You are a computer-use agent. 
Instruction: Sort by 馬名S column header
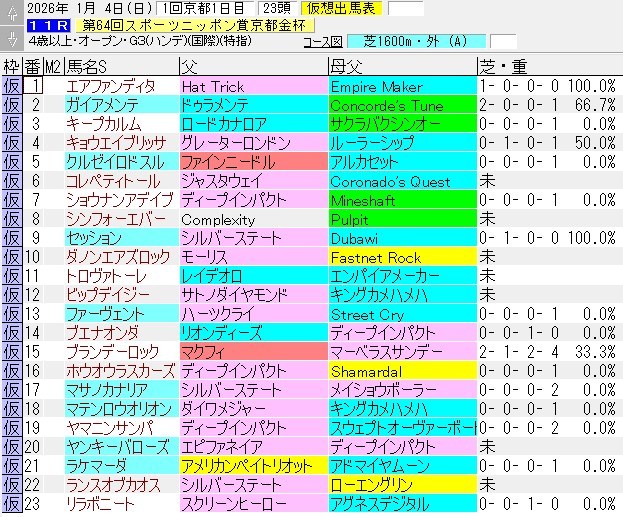click(122, 66)
